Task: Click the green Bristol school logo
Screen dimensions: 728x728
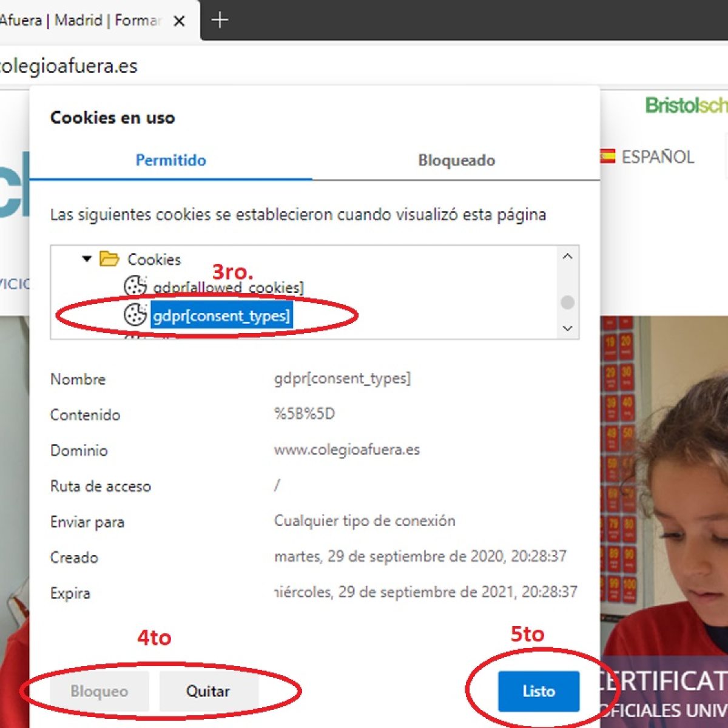Action: 686,106
